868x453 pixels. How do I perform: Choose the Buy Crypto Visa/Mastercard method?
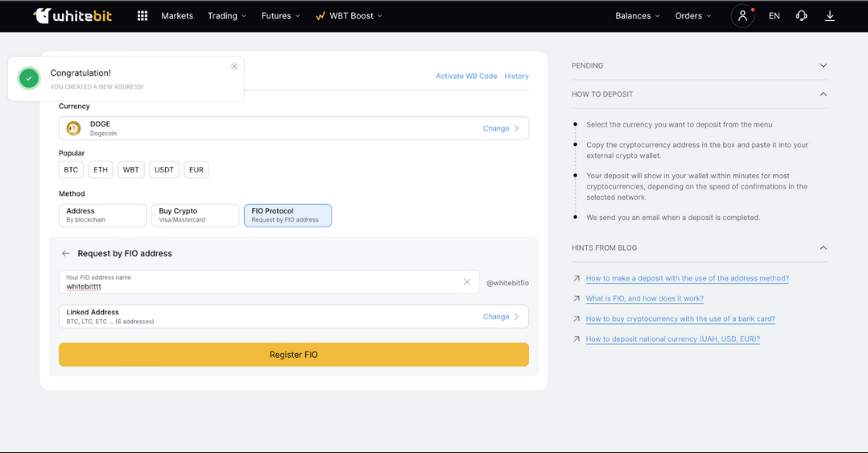195,215
